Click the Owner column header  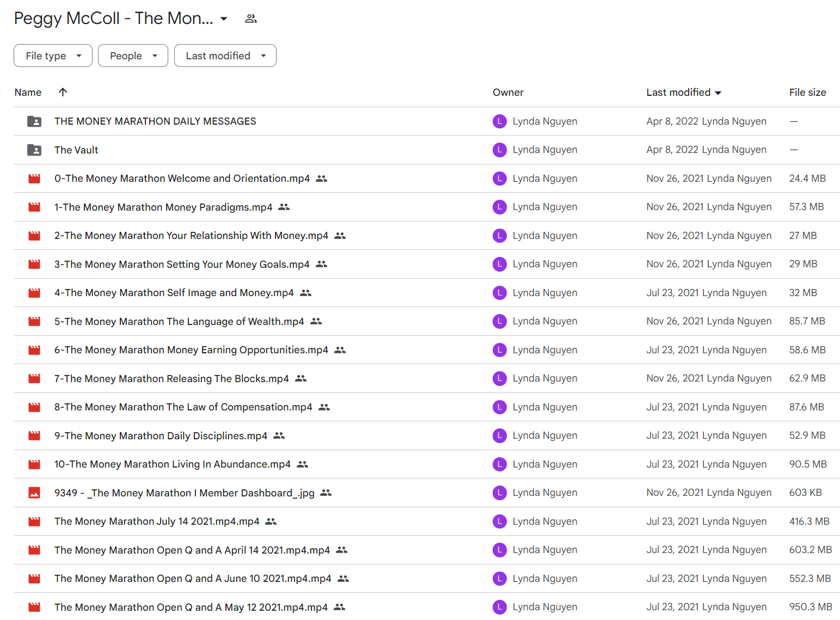click(x=508, y=93)
